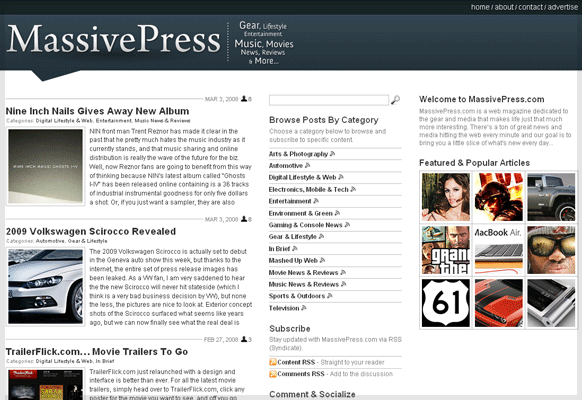Open the Television RSS feed icon
The image size is (582, 400).
point(304,308)
